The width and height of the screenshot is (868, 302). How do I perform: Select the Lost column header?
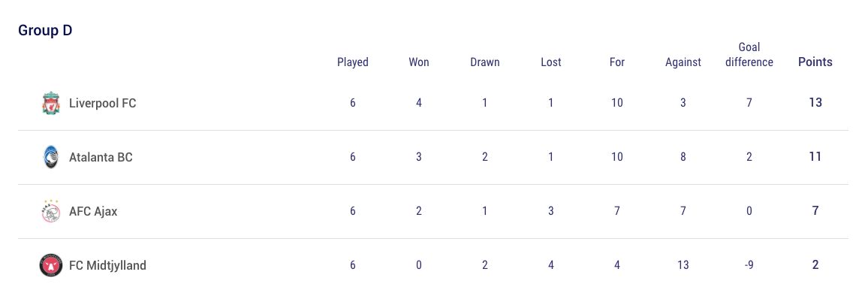coord(551,62)
